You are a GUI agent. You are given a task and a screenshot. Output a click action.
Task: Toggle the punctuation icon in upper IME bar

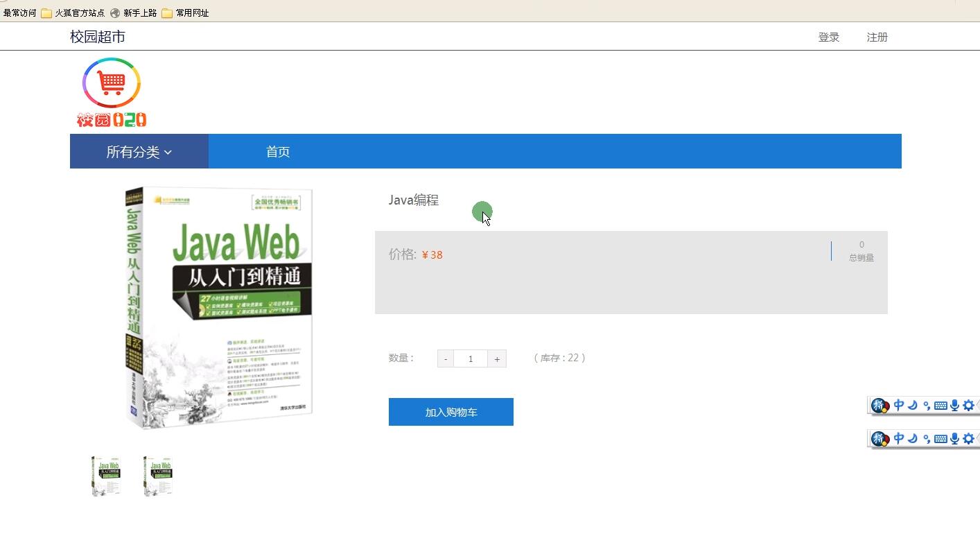point(927,406)
